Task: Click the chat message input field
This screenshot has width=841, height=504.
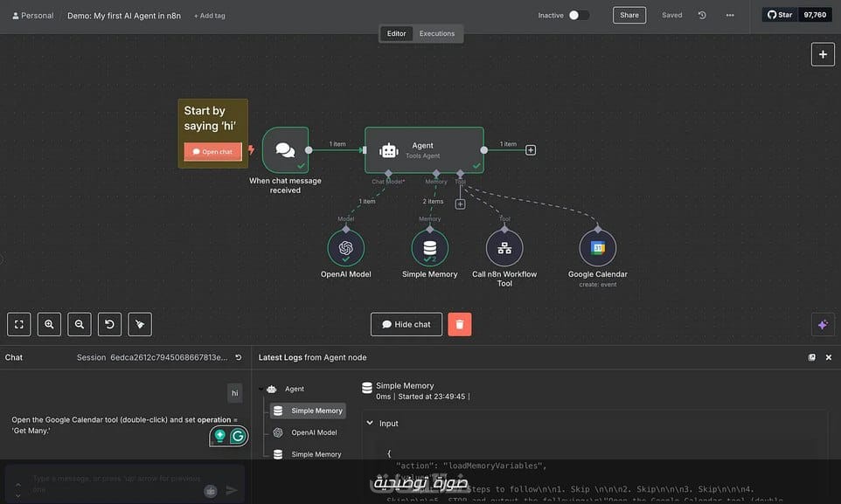Action: [x=117, y=484]
